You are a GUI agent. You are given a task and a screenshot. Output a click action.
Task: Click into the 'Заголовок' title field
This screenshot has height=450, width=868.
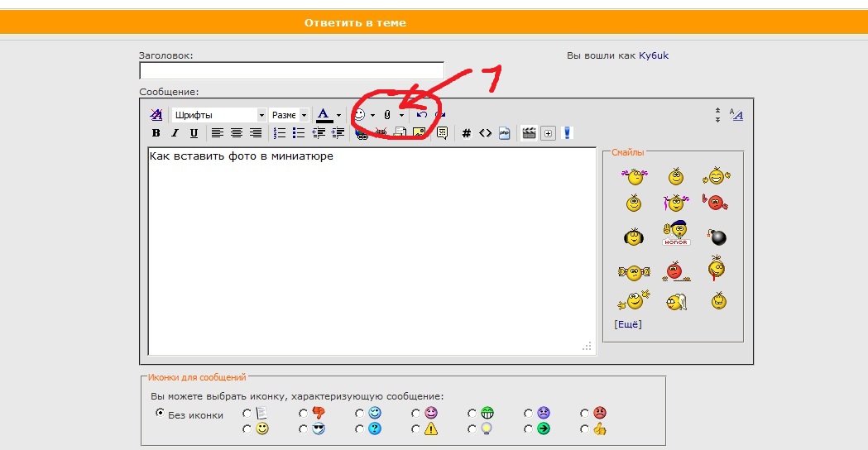(x=291, y=71)
